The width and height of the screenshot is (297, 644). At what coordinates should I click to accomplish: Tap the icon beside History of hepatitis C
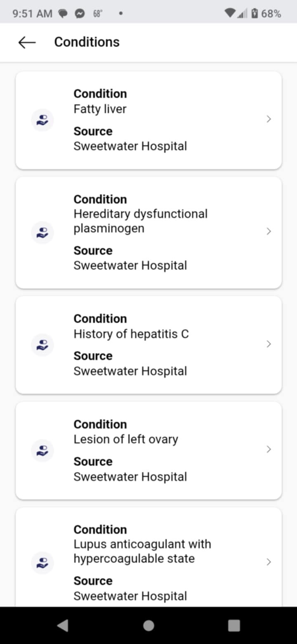tap(42, 345)
